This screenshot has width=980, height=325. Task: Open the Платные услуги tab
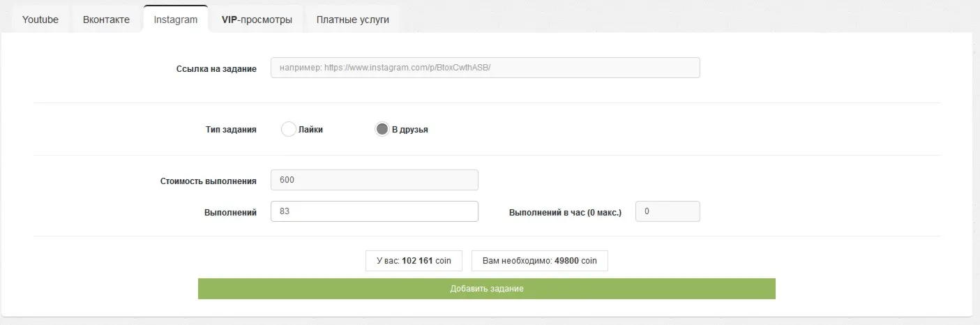[352, 19]
